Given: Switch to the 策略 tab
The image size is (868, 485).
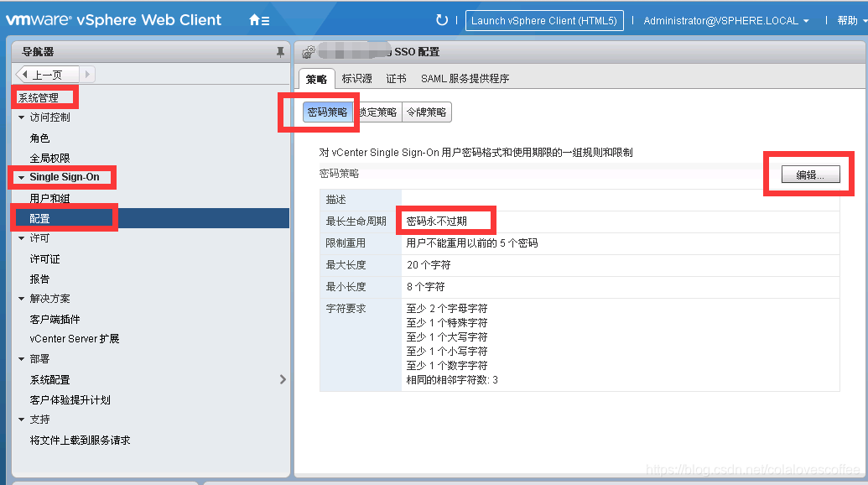Looking at the screenshot, I should 317,79.
